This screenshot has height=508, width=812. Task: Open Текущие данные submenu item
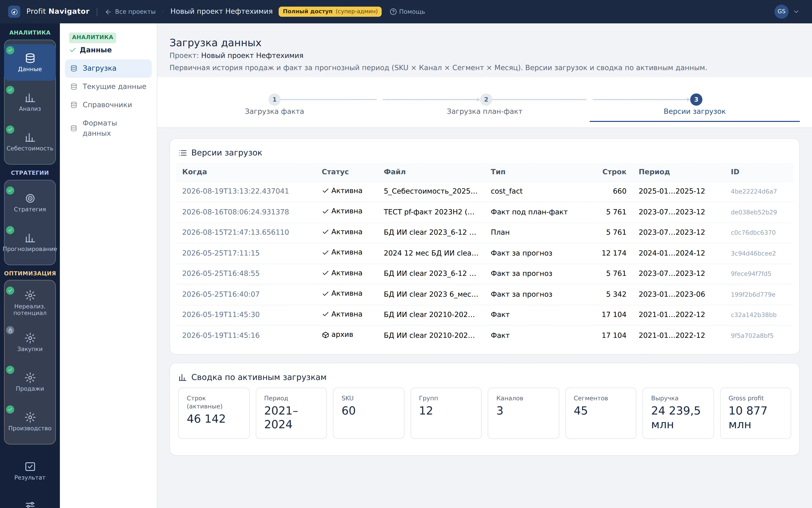[x=108, y=87]
